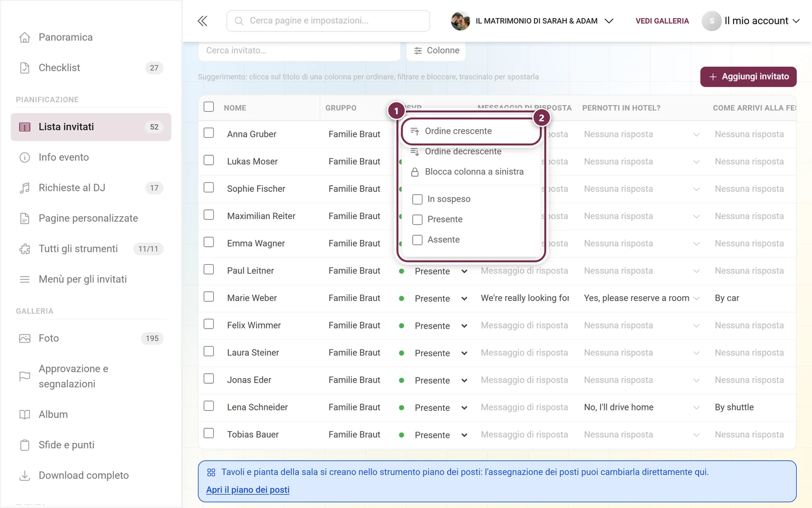This screenshot has width=812, height=508.
Task: Click the Sfide e punti clipboard icon
Action: coord(25,445)
